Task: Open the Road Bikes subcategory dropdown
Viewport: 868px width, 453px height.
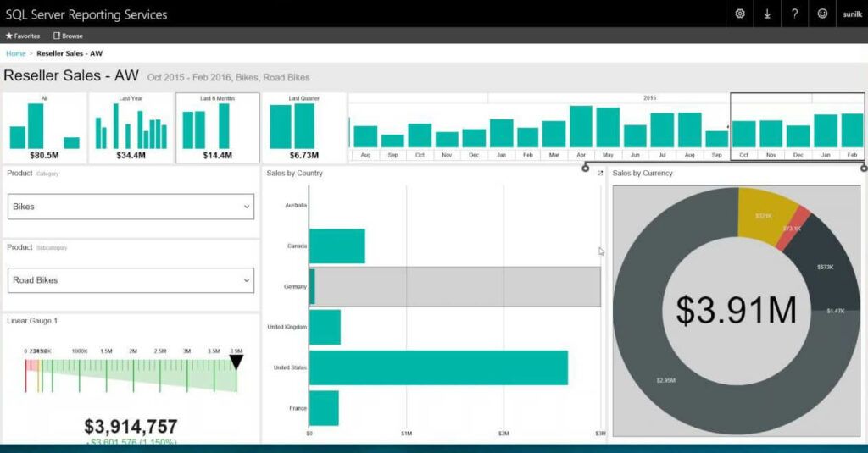Action: (x=131, y=279)
